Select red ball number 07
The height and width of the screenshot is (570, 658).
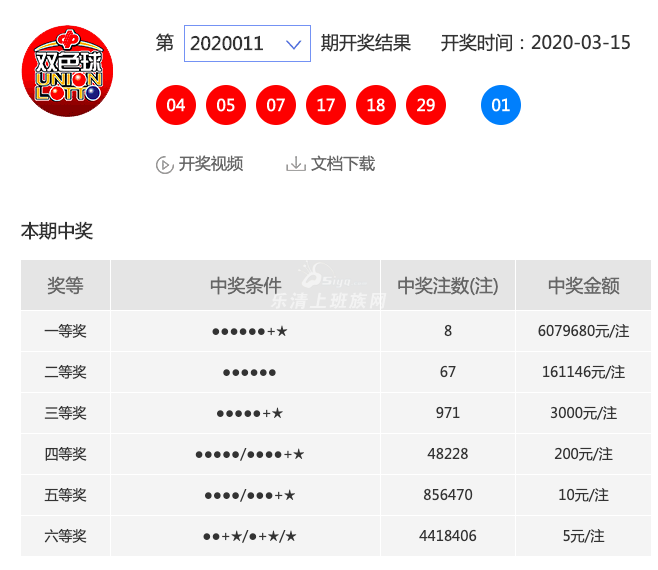[276, 105]
